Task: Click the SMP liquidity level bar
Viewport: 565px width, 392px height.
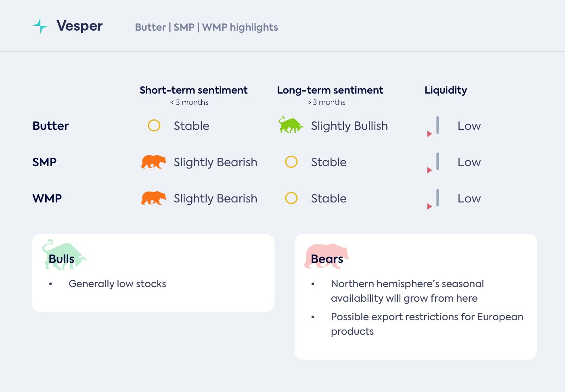Action: 437,161
